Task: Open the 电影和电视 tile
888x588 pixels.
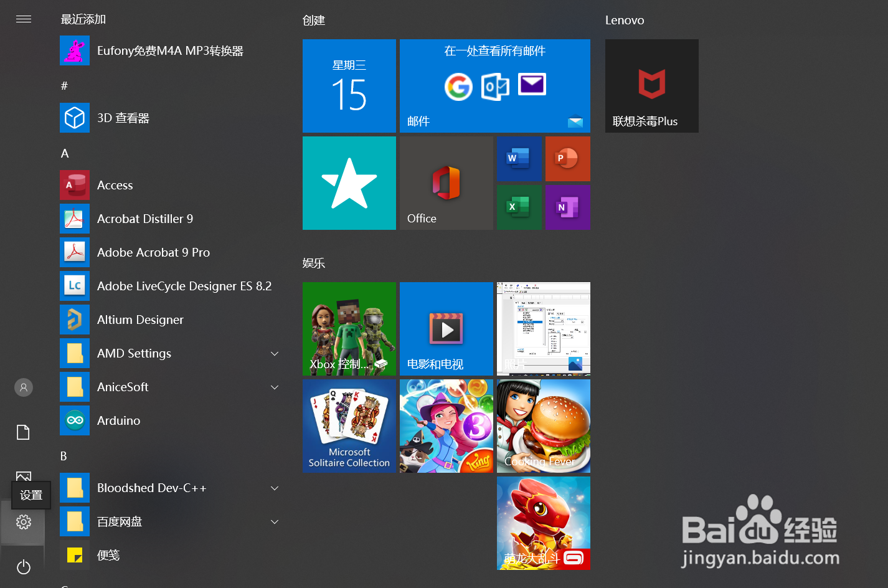Action: (446, 329)
